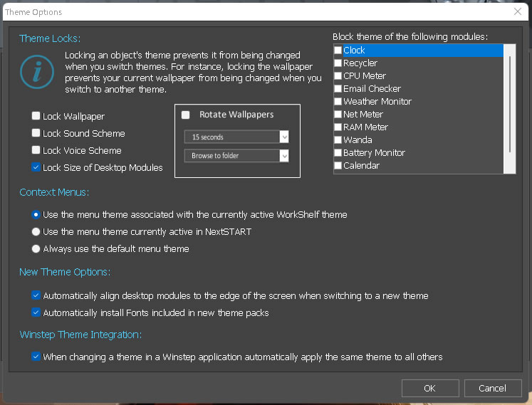Select menu theme active in NextSTART
This screenshot has height=405, width=532.
(36, 231)
